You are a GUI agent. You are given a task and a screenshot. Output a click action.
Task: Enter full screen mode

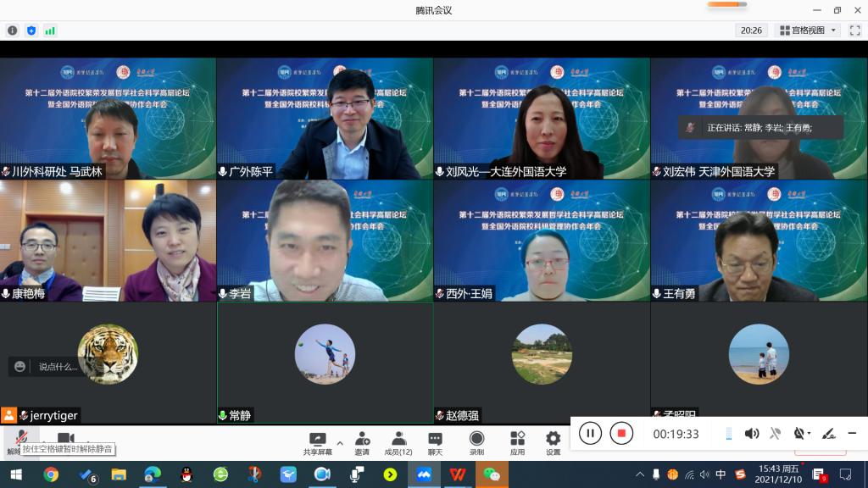pos(856,30)
